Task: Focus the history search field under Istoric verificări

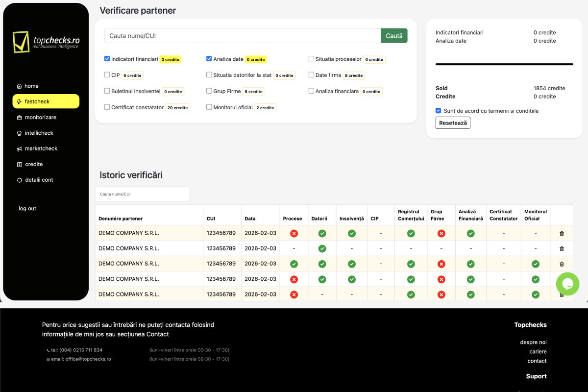Action: tap(142, 194)
